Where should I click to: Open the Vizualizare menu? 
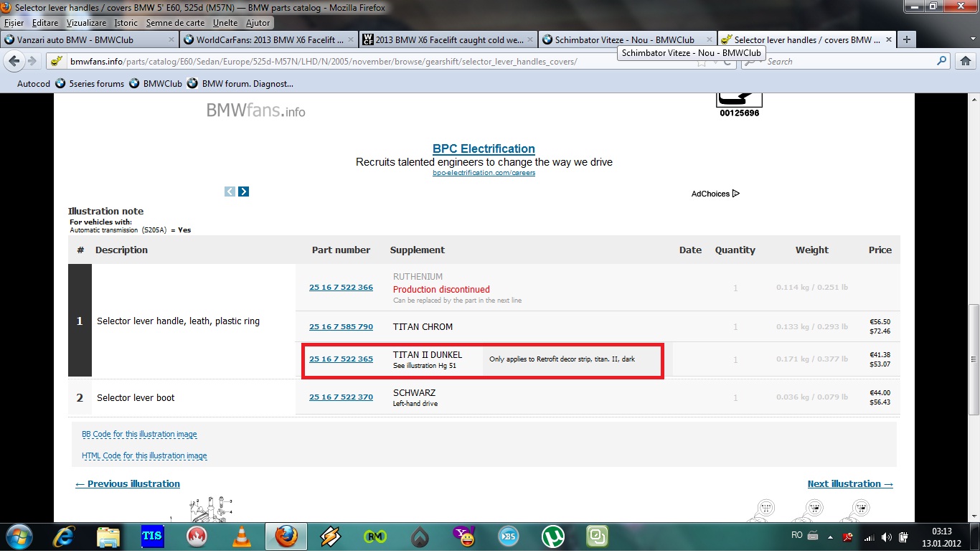[x=86, y=23]
